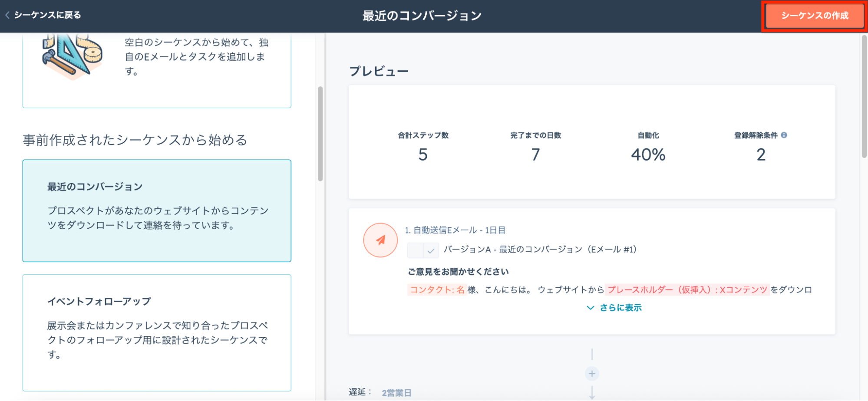The height and width of the screenshot is (401, 868).
Task: Click the tools illustration on the blank sequence card
Action: click(72, 57)
